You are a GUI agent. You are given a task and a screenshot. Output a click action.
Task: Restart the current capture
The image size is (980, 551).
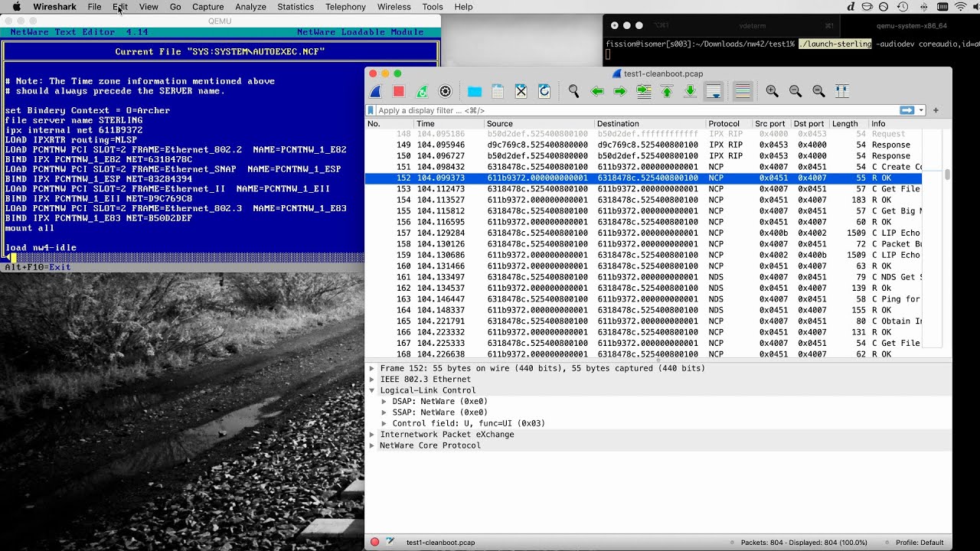coord(422,91)
